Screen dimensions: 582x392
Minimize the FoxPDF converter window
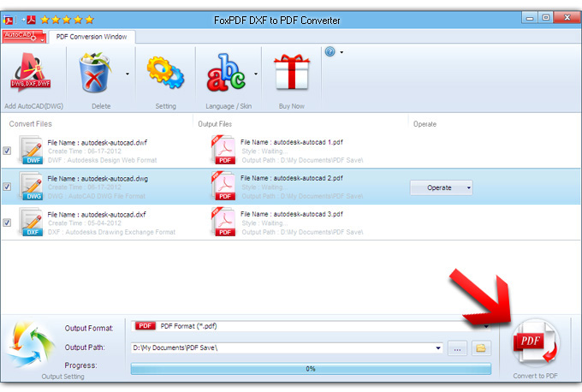(530, 18)
